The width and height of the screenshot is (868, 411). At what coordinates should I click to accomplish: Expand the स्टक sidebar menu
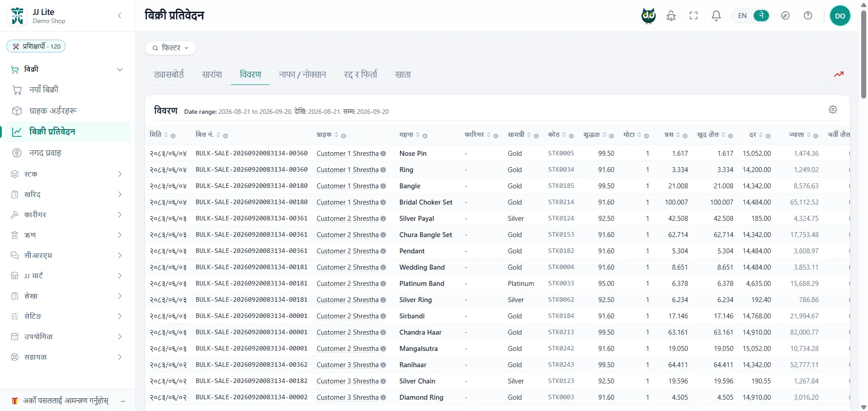click(66, 174)
